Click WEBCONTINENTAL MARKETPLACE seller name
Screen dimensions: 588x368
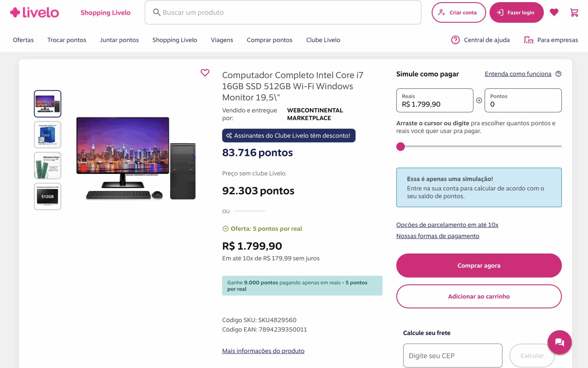(315, 114)
